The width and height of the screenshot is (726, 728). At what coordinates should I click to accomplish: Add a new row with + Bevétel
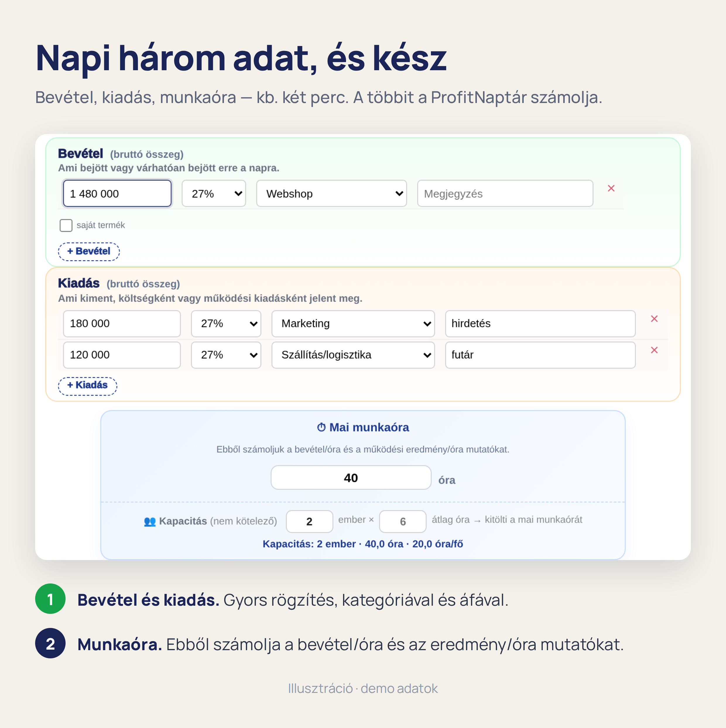coord(89,251)
